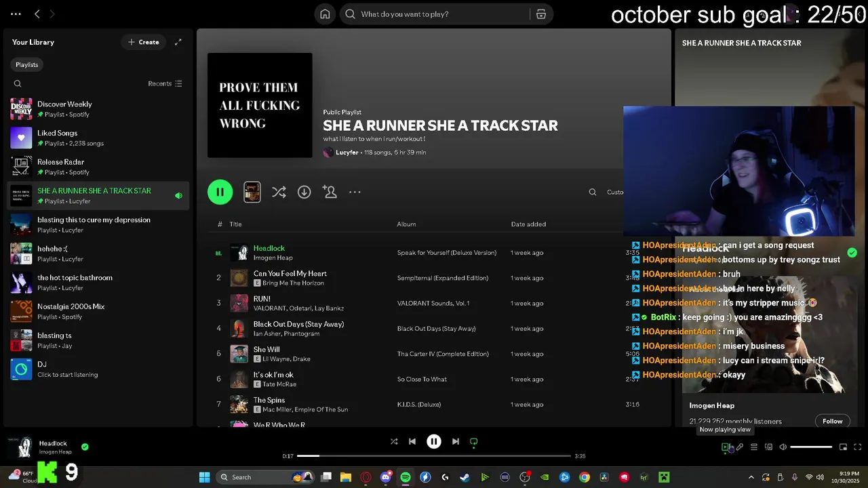
Task: Open the Create menu
Action: point(143,42)
